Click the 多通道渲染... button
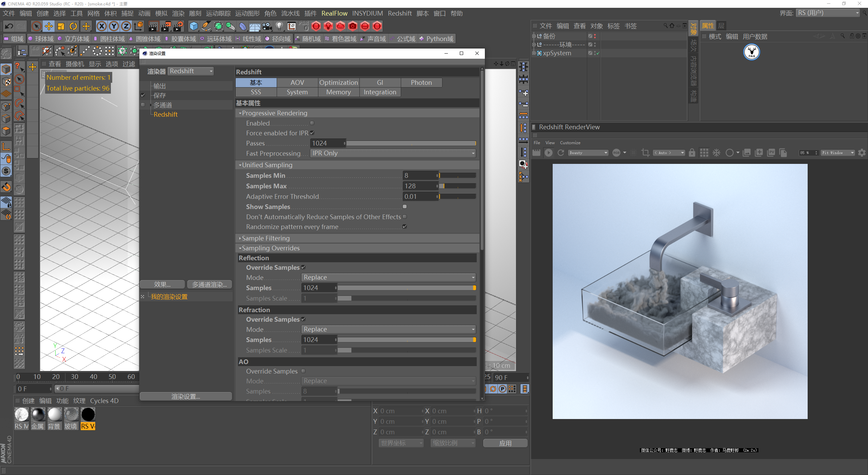The width and height of the screenshot is (868, 475). tap(210, 284)
